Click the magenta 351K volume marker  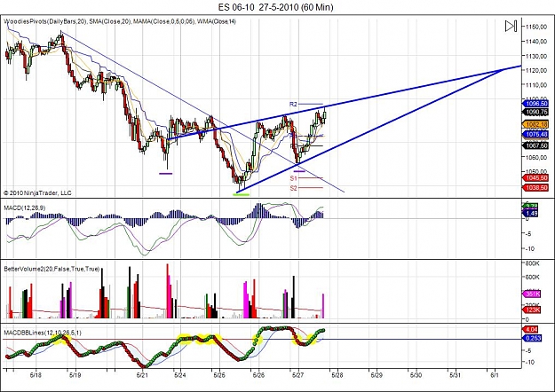532,294
